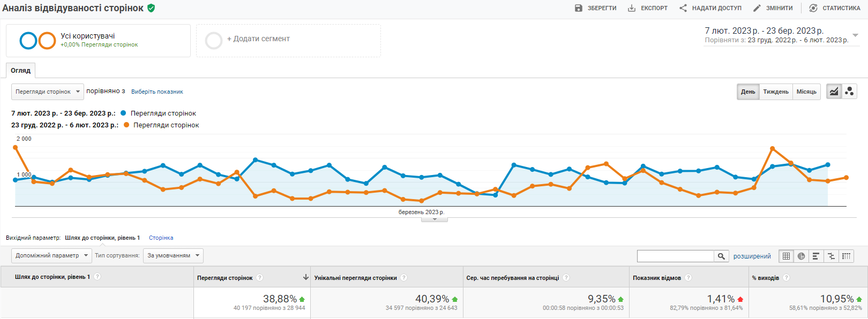
Task: Switch primary dimension to Сторінка
Action: (161, 238)
